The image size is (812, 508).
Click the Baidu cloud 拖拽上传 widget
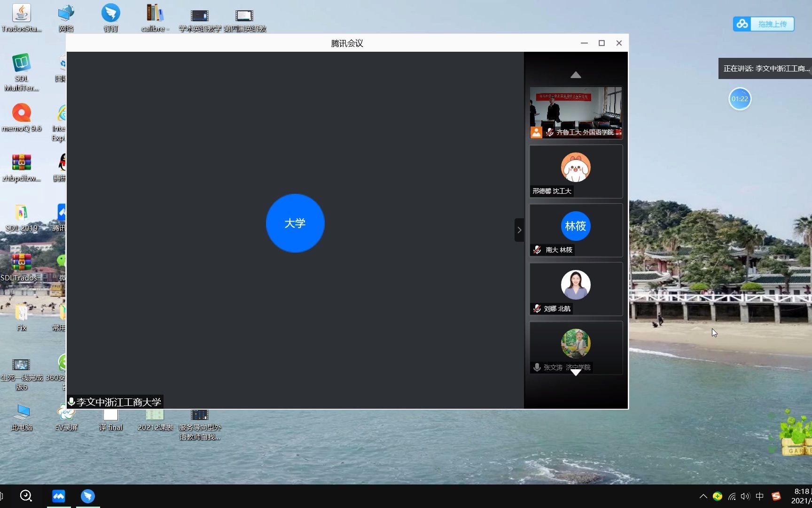pyautogui.click(x=764, y=24)
